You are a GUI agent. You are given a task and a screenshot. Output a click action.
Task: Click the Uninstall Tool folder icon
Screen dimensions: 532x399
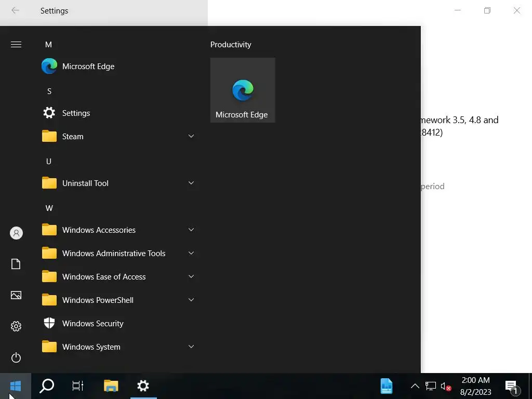click(x=49, y=183)
